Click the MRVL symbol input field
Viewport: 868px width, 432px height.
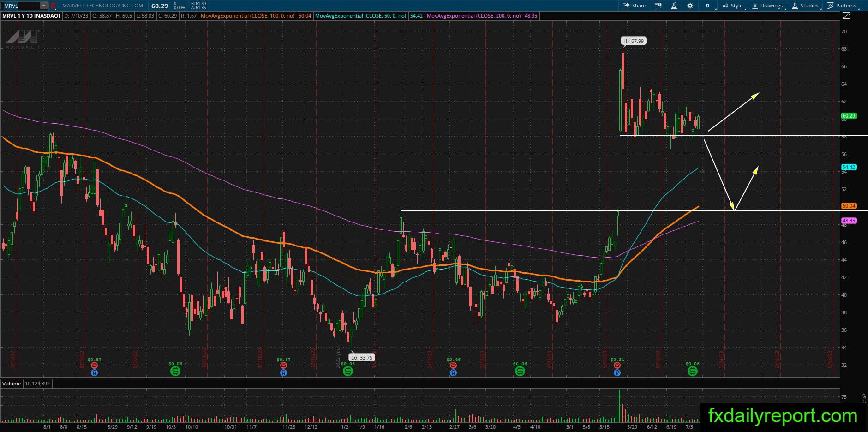click(x=21, y=6)
